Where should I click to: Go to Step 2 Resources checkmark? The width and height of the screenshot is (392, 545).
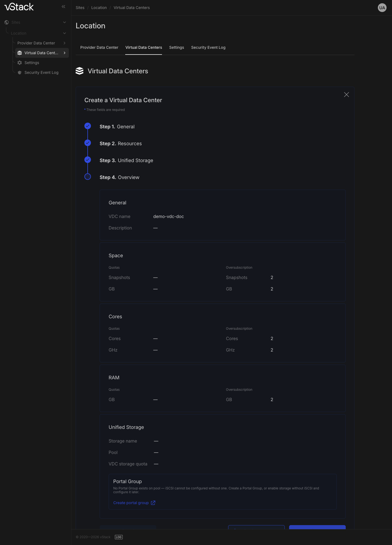[x=88, y=143]
